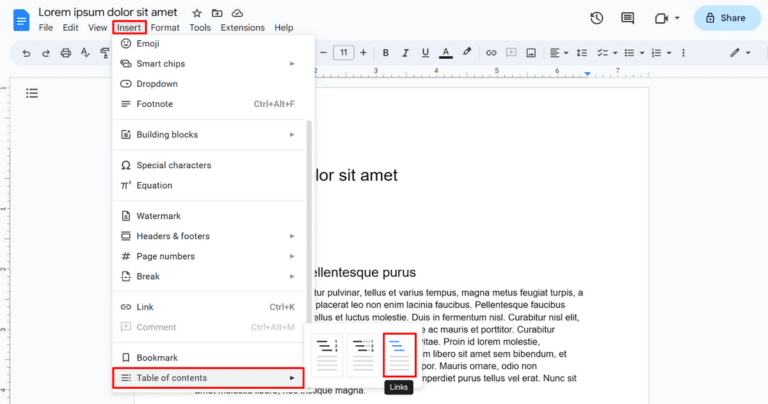Open line and paragraph spacing

click(x=581, y=53)
